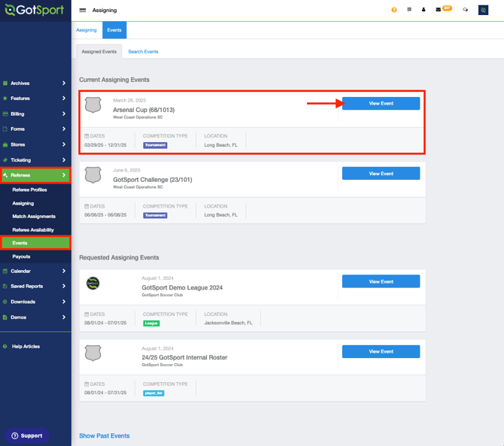
Task: View Event for Arsenal Cup
Action: [x=381, y=104]
